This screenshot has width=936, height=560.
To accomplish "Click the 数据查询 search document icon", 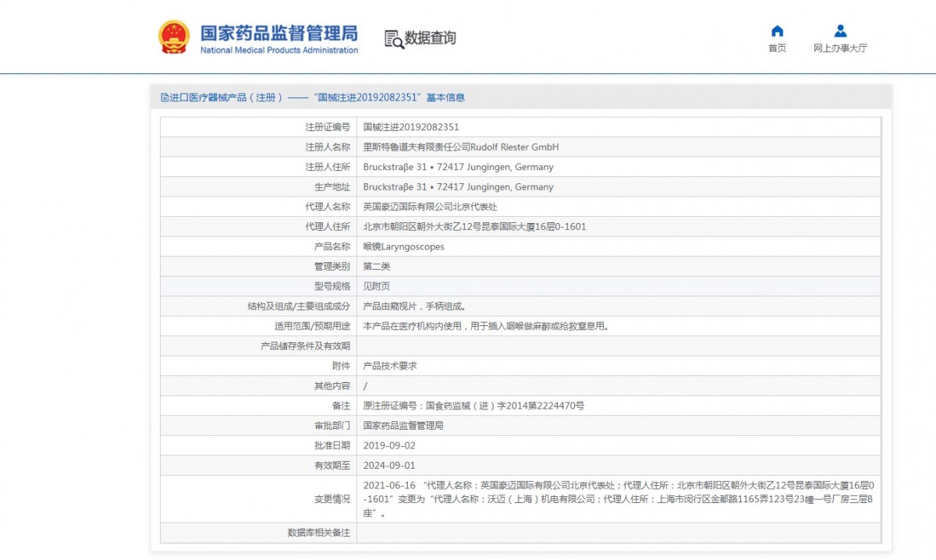I will (394, 39).
